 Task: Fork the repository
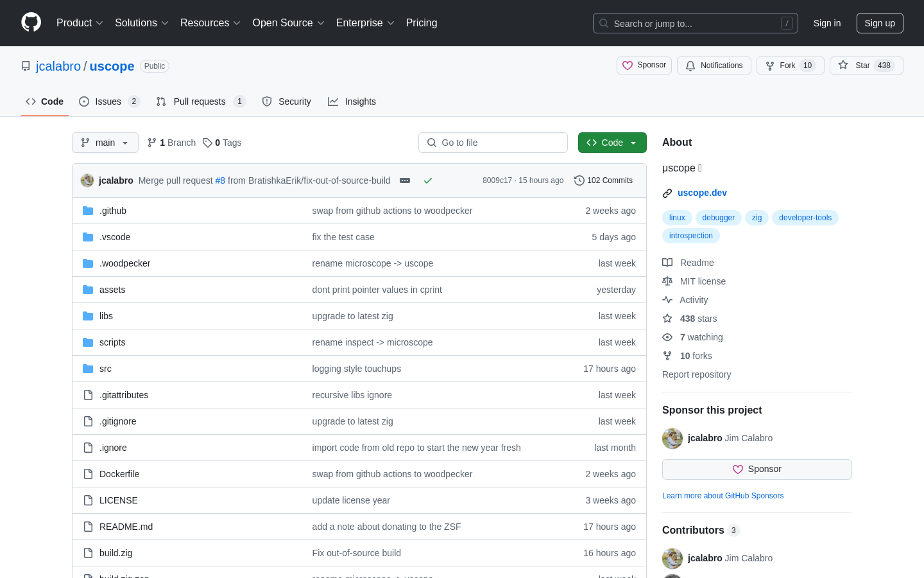click(791, 66)
